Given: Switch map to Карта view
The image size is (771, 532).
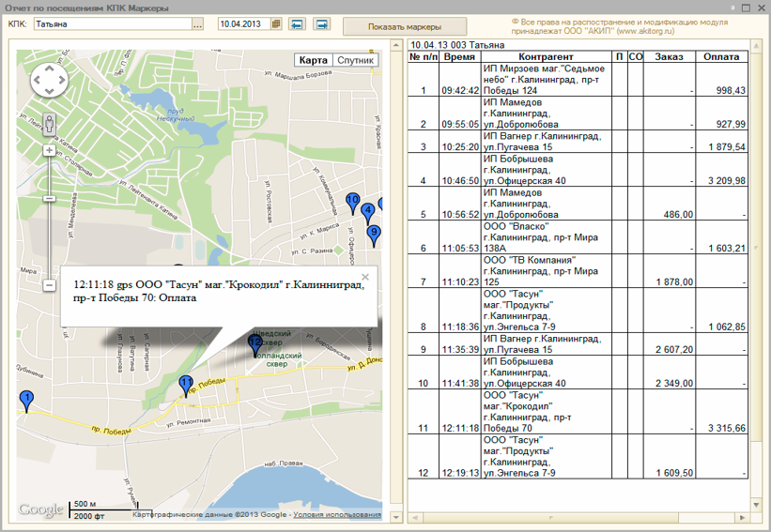Looking at the screenshot, I should 314,60.
